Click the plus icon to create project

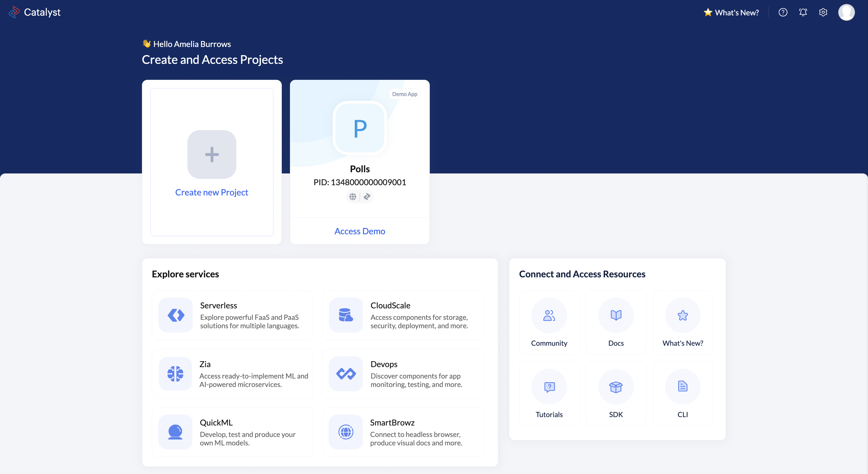[x=212, y=154]
